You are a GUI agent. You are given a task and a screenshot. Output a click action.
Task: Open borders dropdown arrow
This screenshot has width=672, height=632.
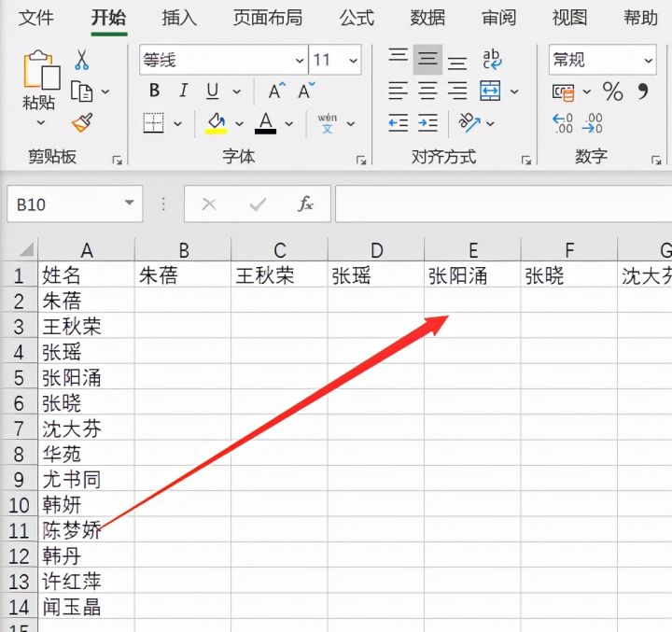177,124
